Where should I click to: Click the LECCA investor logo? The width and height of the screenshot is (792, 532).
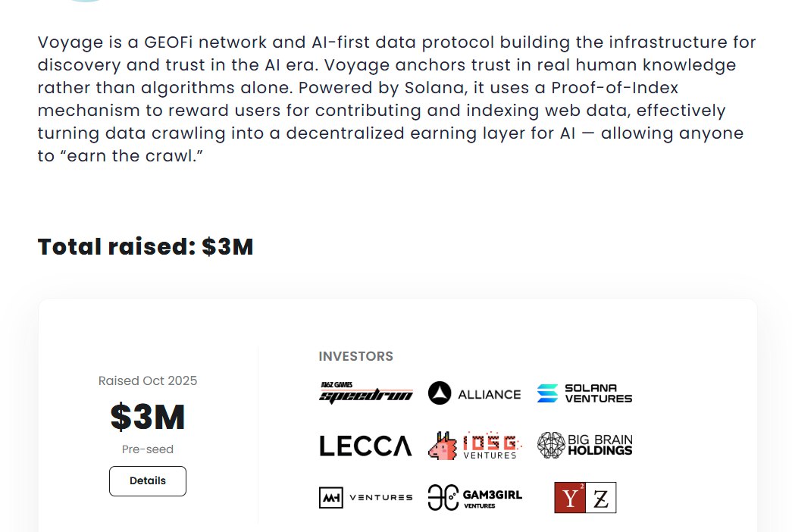pos(366,446)
